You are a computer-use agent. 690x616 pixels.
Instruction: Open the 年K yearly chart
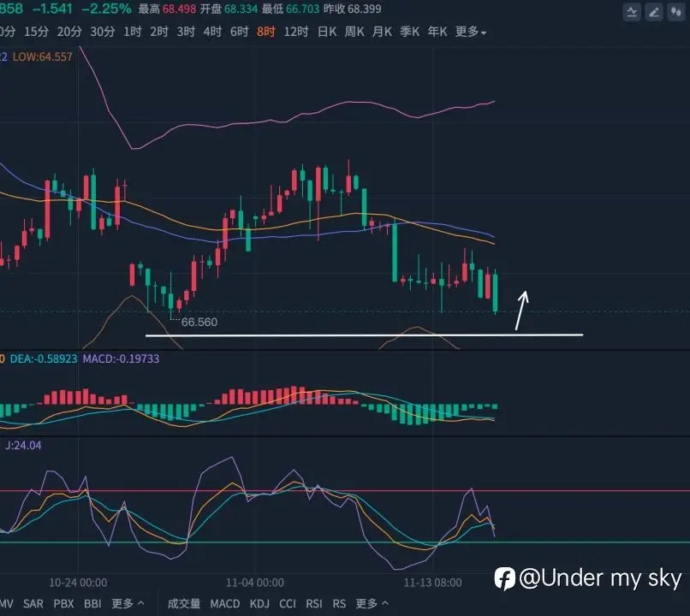437,32
